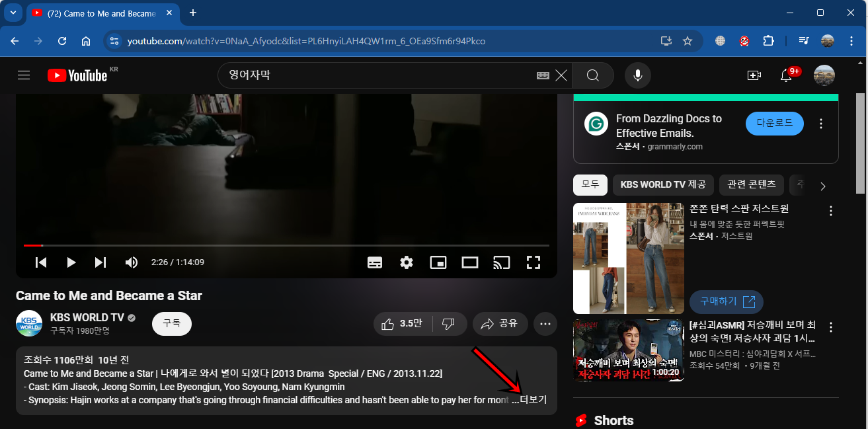Select the KBS WORLD TV 제공 chip
The image size is (868, 429).
coord(663,185)
